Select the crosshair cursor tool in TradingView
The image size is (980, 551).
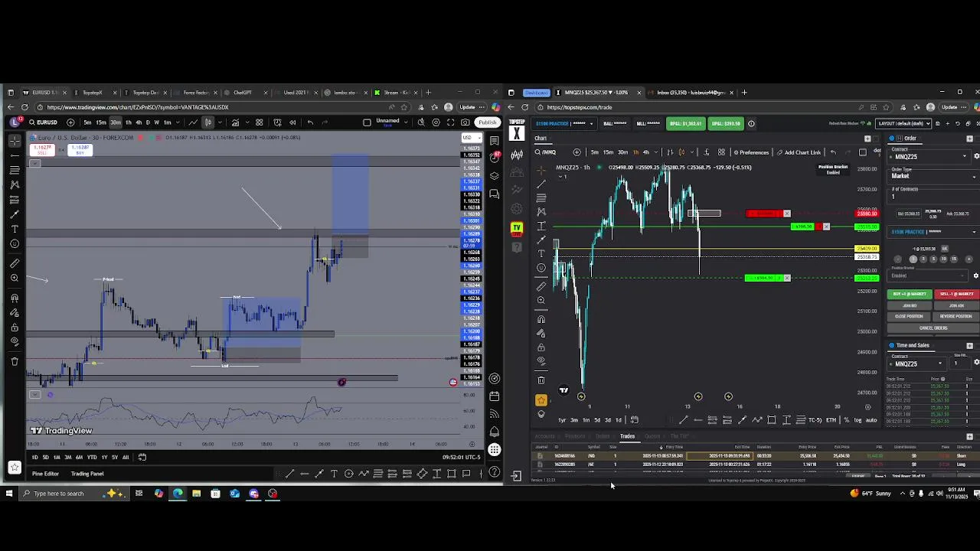[15, 141]
